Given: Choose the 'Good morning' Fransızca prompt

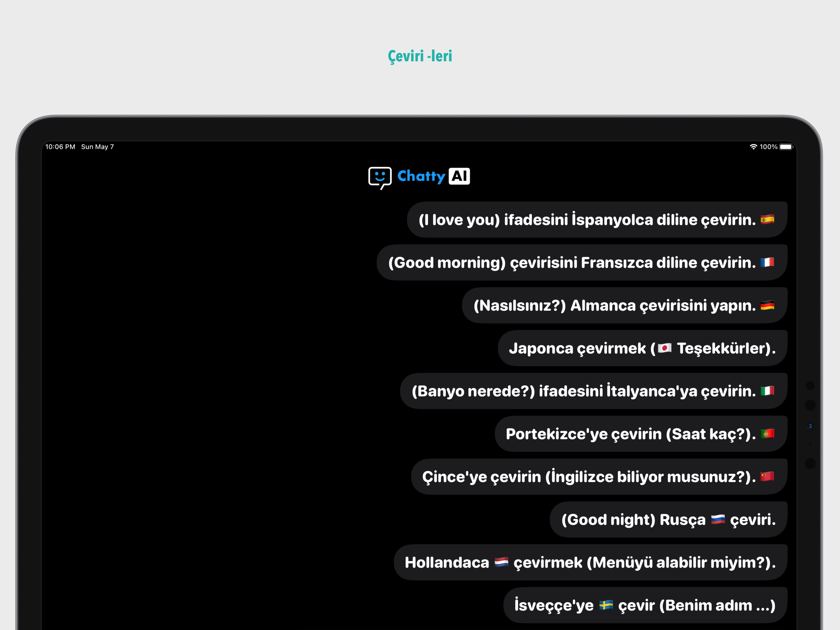Looking at the screenshot, I should (x=572, y=263).
